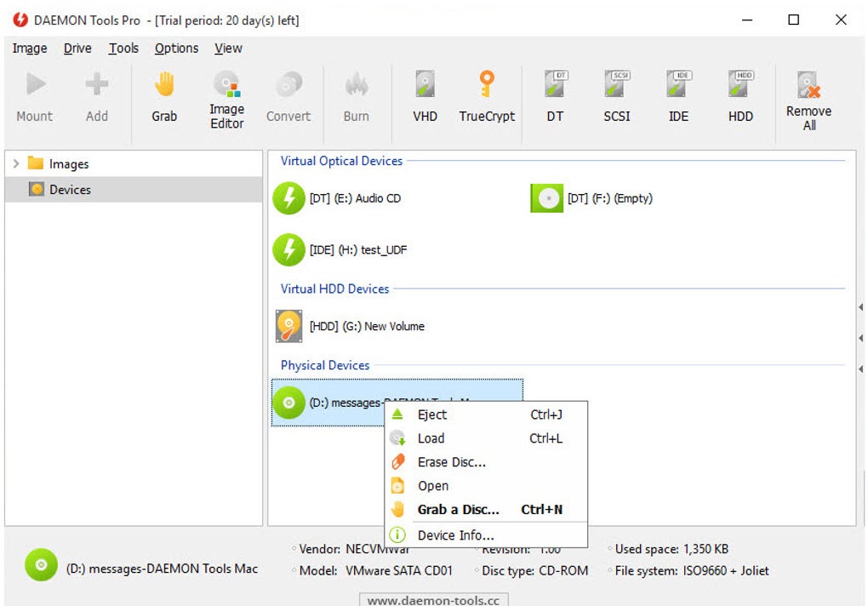Viewport: 868px width, 606px height.
Task: Maximize the DAEMON Tools Pro window
Action: tap(794, 20)
